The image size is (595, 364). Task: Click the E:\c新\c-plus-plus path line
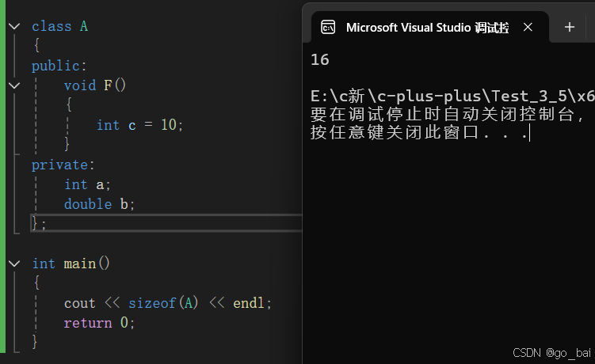452,96
